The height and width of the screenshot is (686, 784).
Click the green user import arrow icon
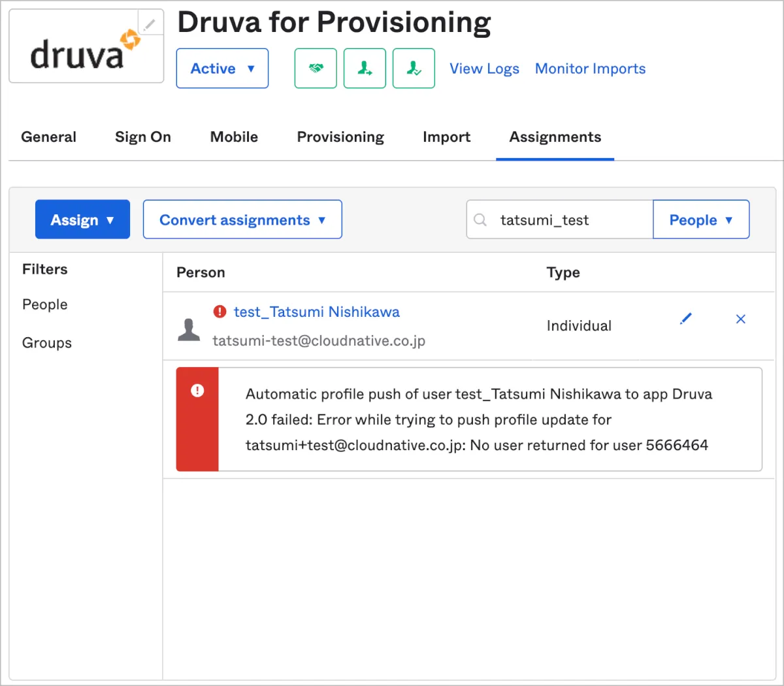pos(365,68)
